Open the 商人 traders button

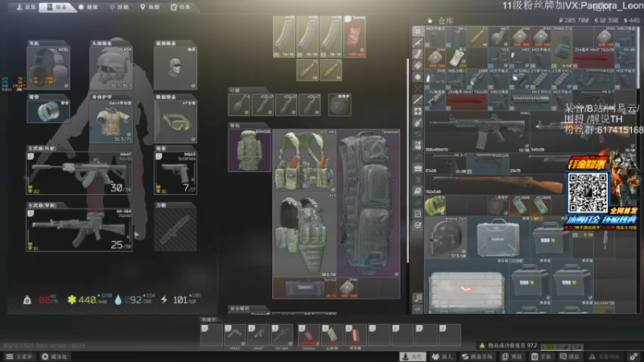click(442, 356)
